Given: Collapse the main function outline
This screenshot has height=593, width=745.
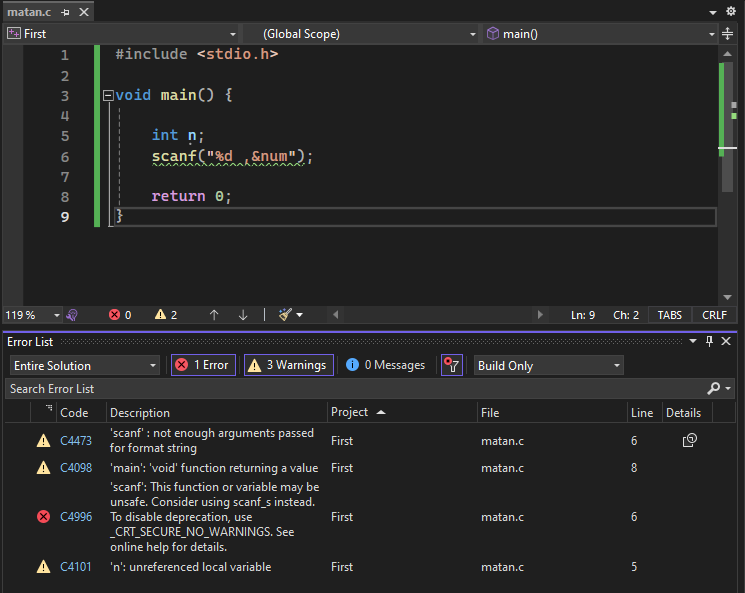Looking at the screenshot, I should [108, 96].
